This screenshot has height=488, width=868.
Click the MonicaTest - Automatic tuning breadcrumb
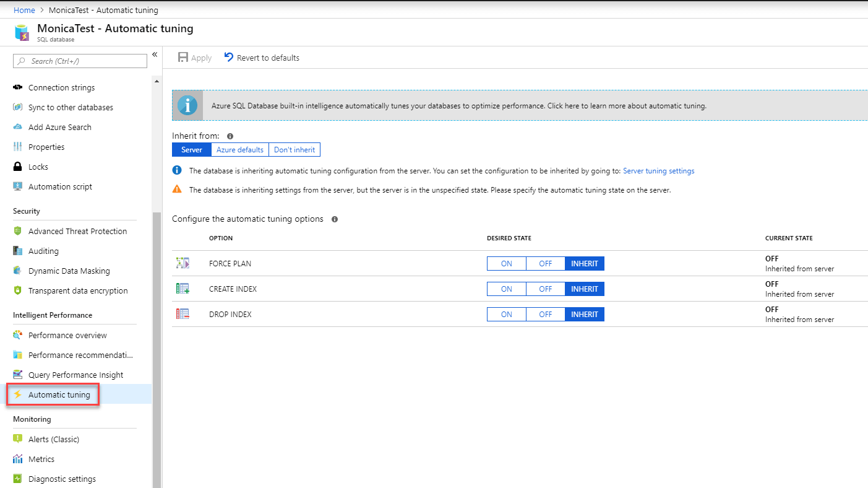click(x=103, y=10)
